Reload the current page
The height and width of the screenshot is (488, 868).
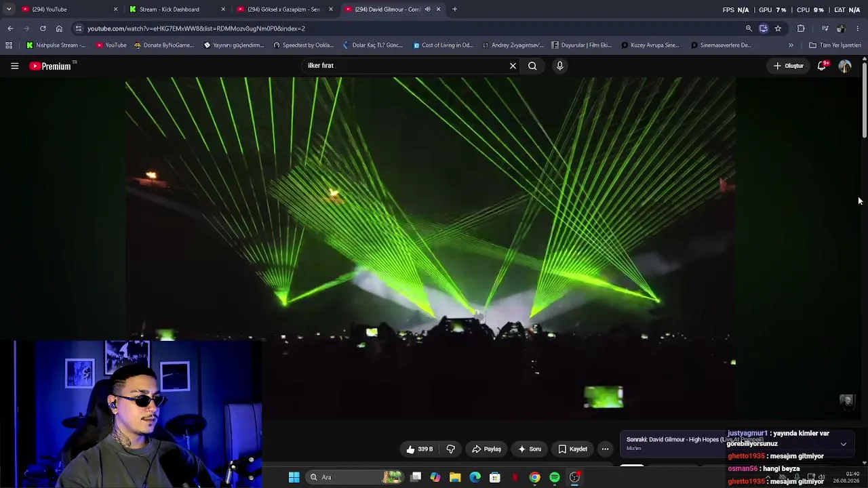tap(43, 28)
